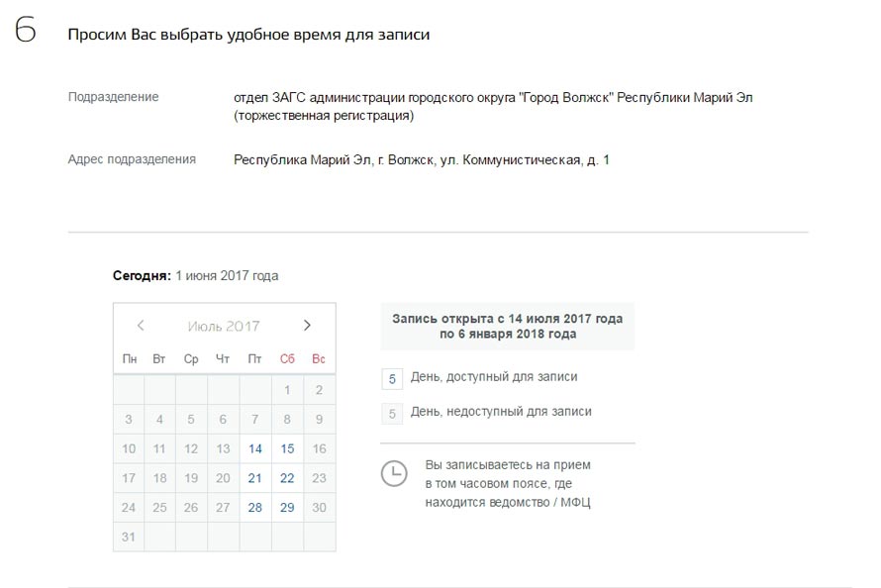This screenshot has width=881, height=588.
Task: Click the available-day legend sample box
Action: point(392,379)
